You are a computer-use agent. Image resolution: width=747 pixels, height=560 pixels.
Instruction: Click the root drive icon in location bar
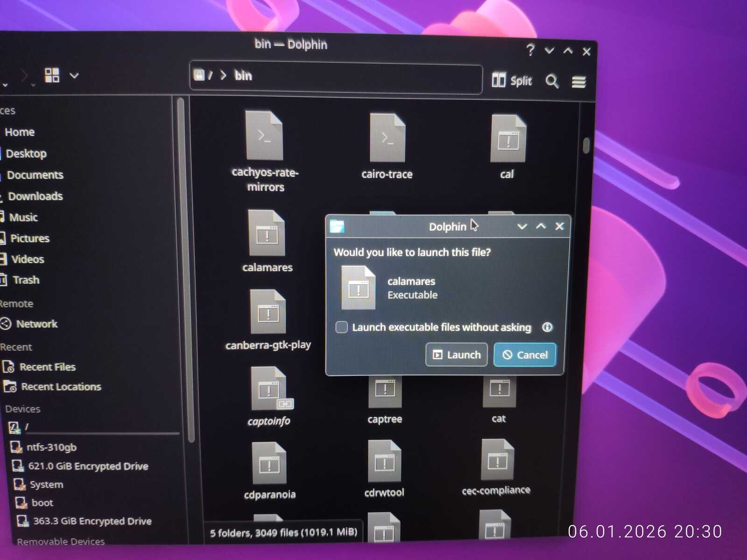(x=199, y=75)
